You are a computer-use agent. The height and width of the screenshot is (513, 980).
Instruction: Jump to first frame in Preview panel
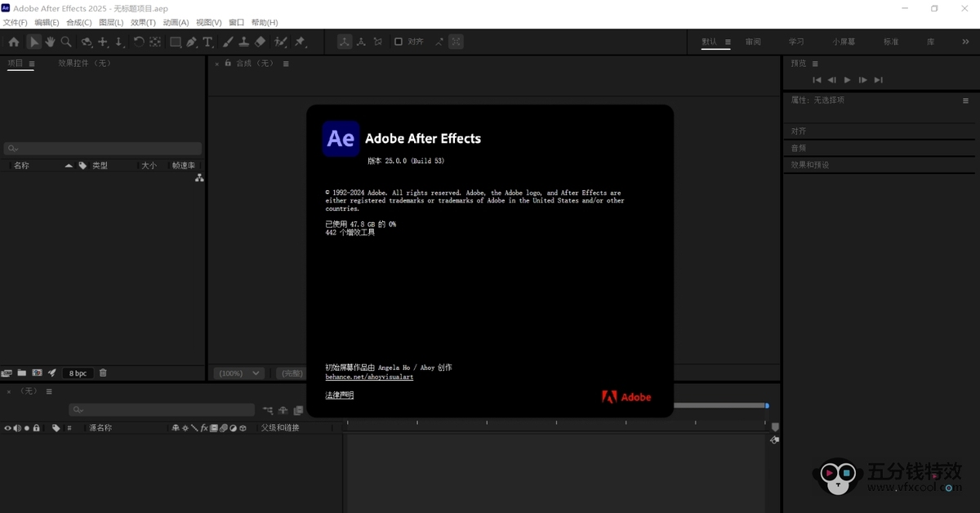click(817, 80)
